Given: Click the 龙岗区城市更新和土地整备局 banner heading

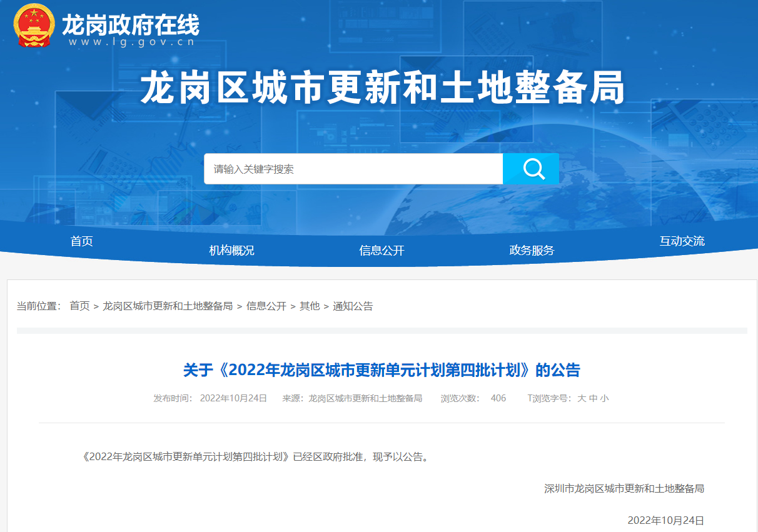Looking at the screenshot, I should (382, 88).
